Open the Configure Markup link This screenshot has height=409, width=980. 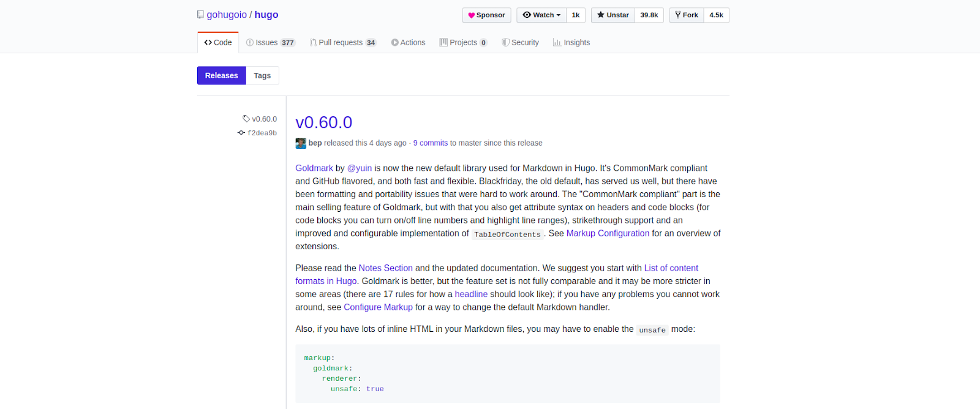coord(378,307)
